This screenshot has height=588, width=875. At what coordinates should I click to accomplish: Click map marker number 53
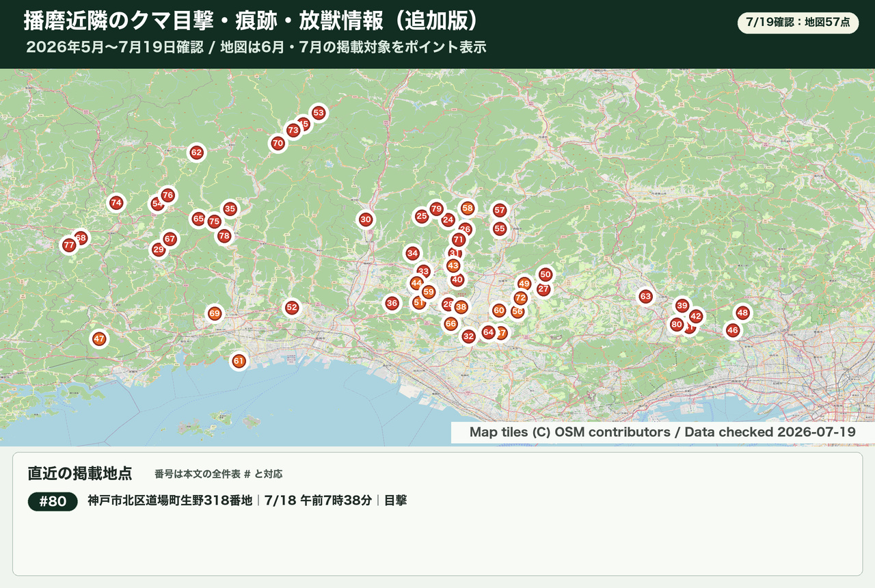[x=319, y=113]
